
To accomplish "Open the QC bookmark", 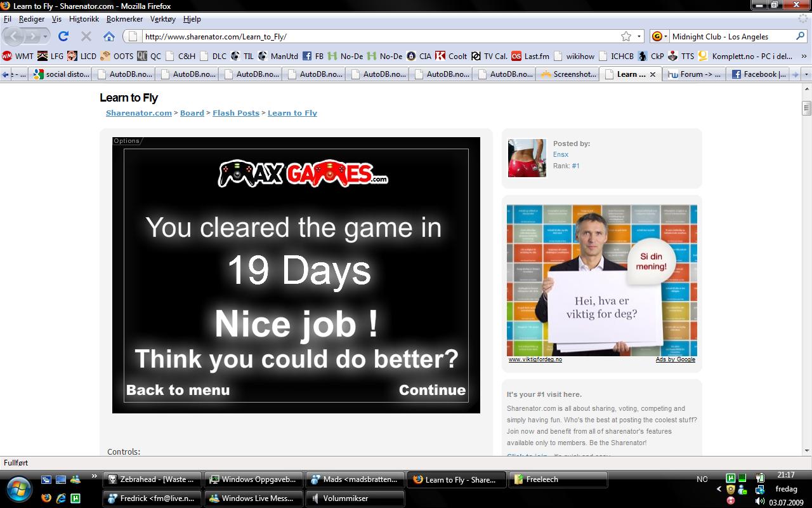I will (149, 56).
